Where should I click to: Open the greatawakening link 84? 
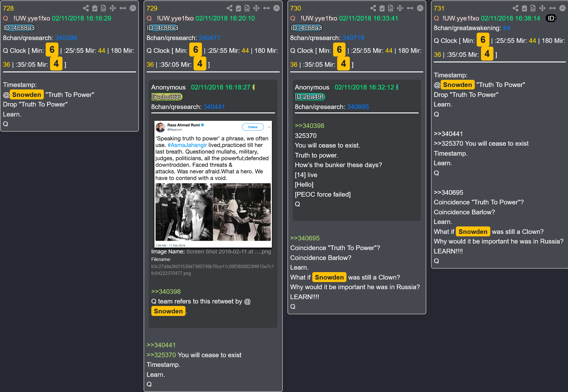pyautogui.click(x=506, y=28)
